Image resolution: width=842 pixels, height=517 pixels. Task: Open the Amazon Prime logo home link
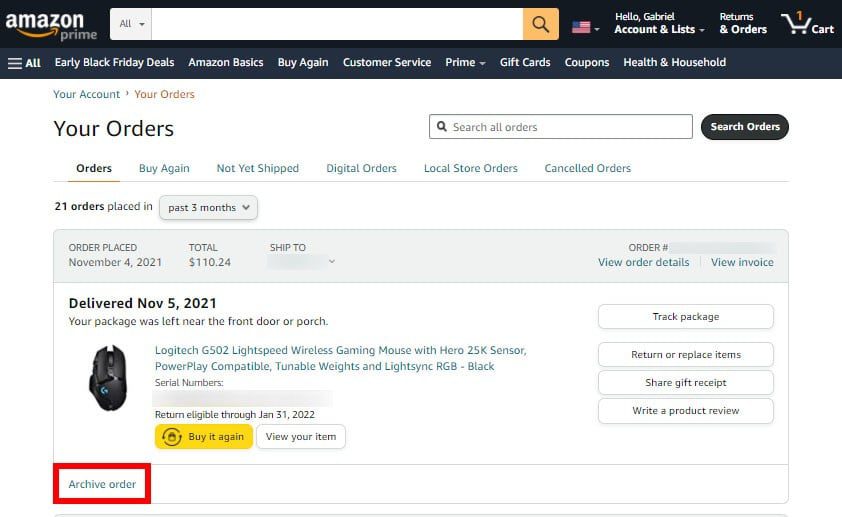click(x=51, y=26)
